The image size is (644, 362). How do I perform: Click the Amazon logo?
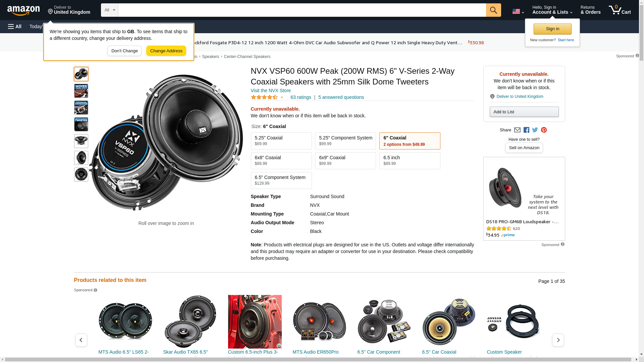tap(23, 10)
